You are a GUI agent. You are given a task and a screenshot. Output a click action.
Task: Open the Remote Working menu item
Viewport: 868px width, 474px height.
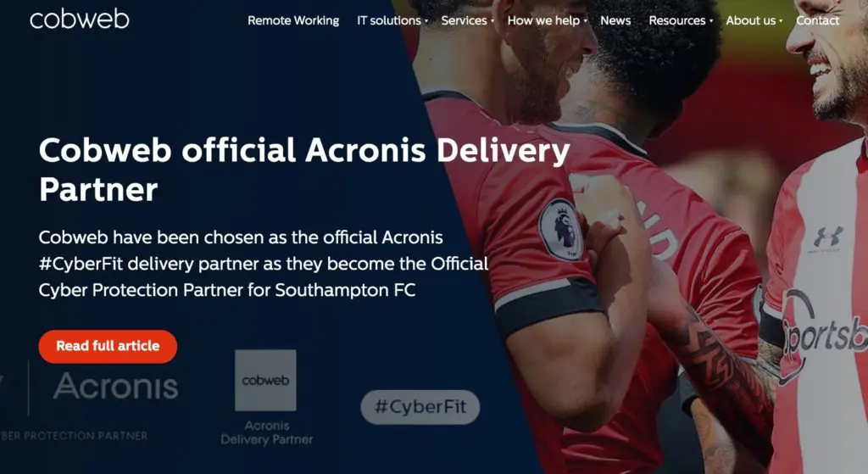293,20
